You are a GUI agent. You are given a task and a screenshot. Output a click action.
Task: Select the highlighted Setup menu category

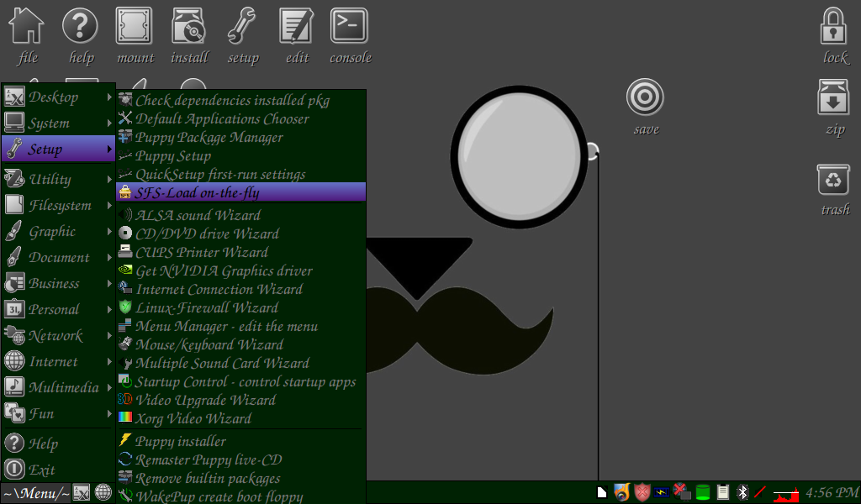pos(58,149)
